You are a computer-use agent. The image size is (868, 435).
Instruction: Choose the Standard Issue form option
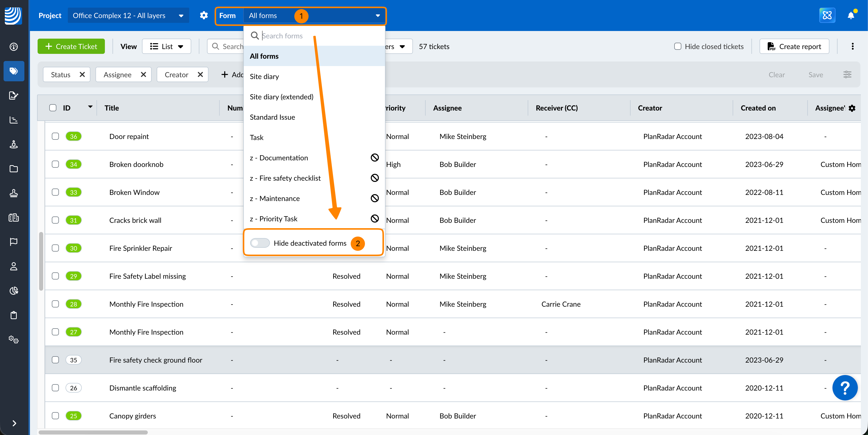point(272,117)
